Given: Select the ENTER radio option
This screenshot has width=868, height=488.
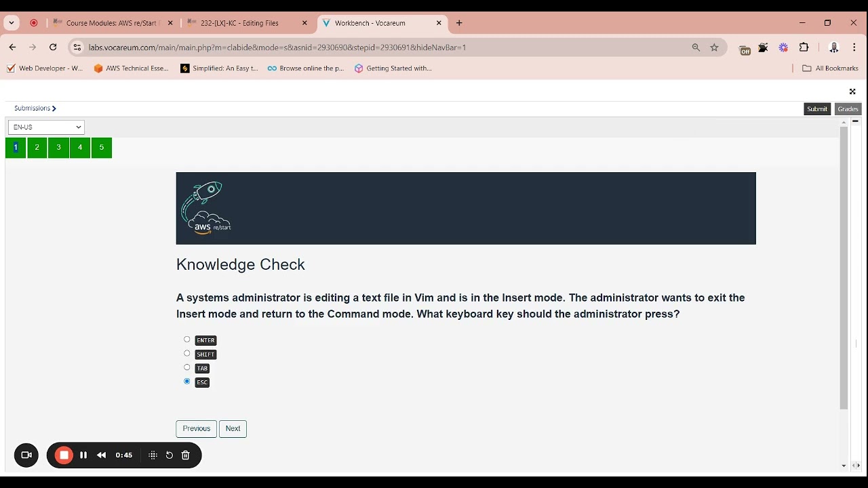Looking at the screenshot, I should click(187, 340).
